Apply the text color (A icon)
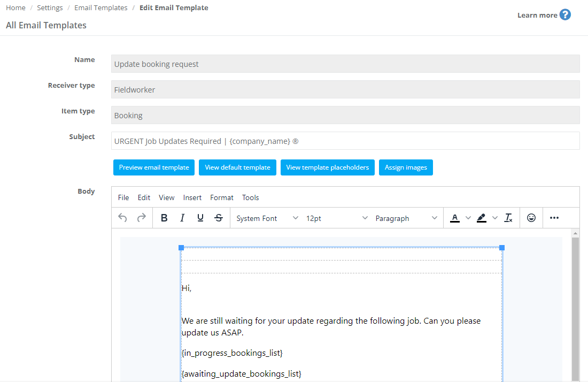The height and width of the screenshot is (382, 588). [455, 218]
